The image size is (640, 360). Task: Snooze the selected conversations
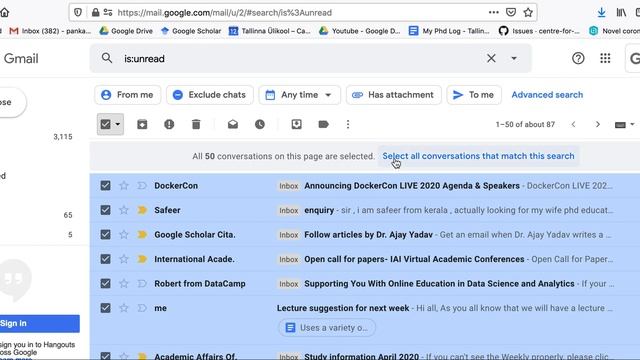click(260, 124)
